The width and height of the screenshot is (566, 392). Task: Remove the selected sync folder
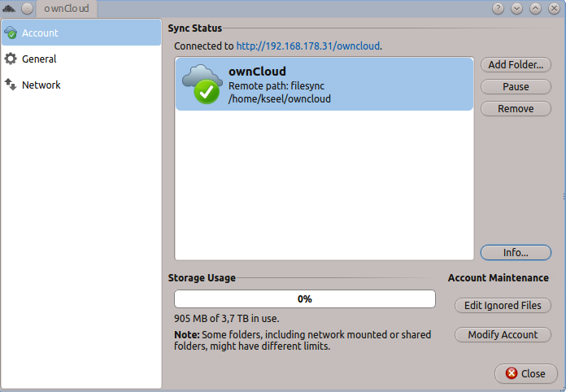pyautogui.click(x=516, y=109)
